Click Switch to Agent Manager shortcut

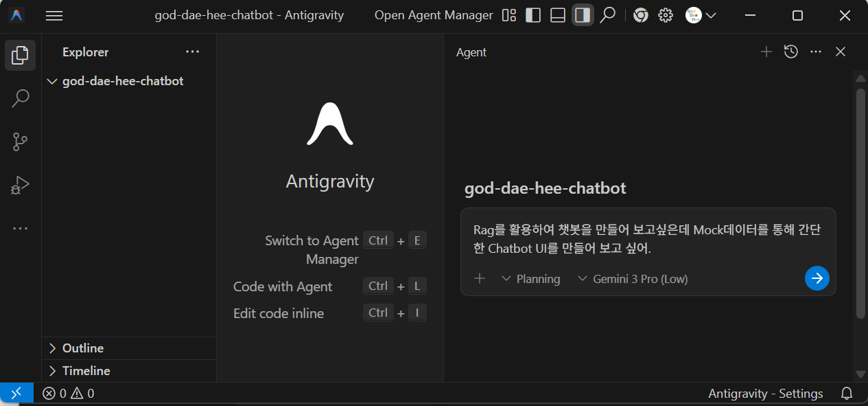(330, 249)
